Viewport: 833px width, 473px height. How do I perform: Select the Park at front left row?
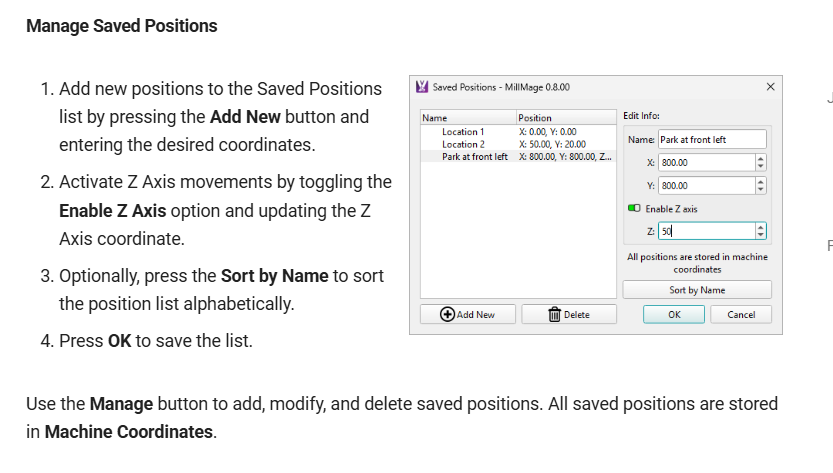pyautogui.click(x=474, y=156)
